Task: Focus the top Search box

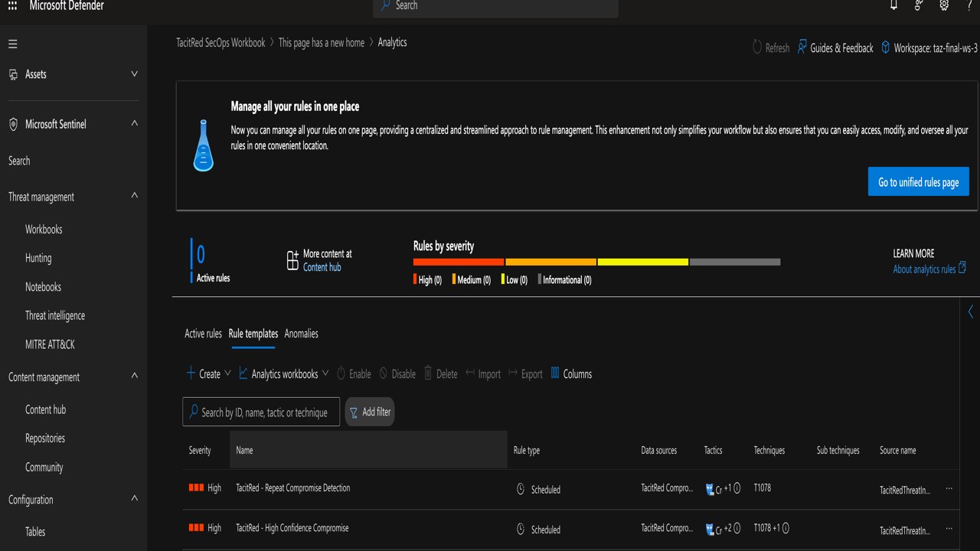Action: pyautogui.click(x=495, y=7)
